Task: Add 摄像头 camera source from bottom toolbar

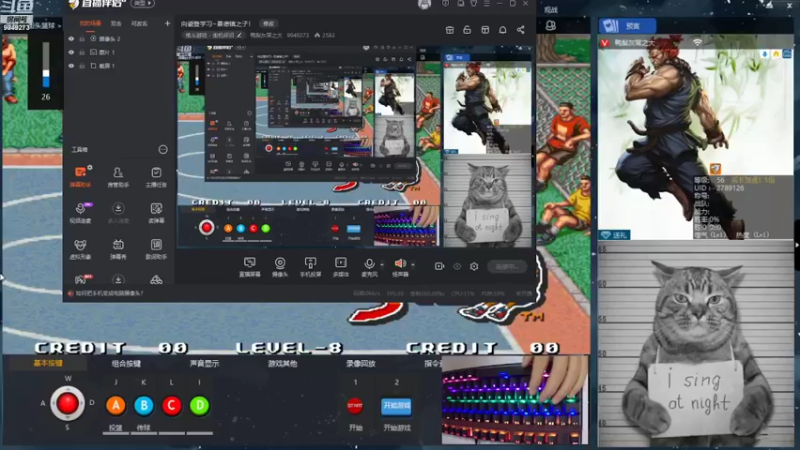Action: tap(280, 266)
